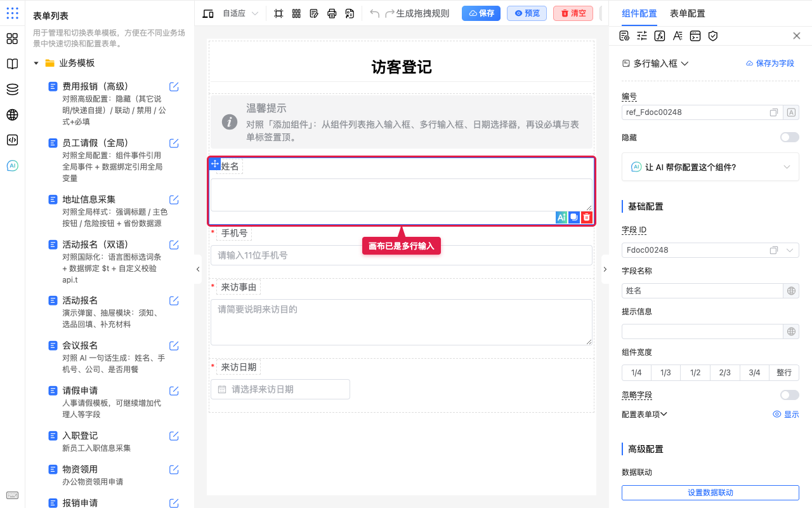Copy the 编号 ref_Fdoc00248 value
Image resolution: width=812 pixels, height=508 pixels.
click(x=774, y=112)
